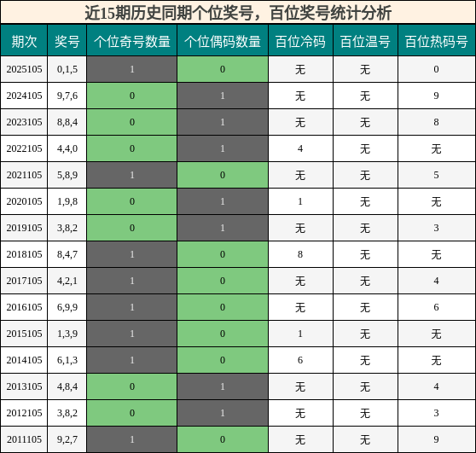The height and width of the screenshot is (453, 476).
Task: Click the 百位热码号 column header
Action: click(437, 40)
